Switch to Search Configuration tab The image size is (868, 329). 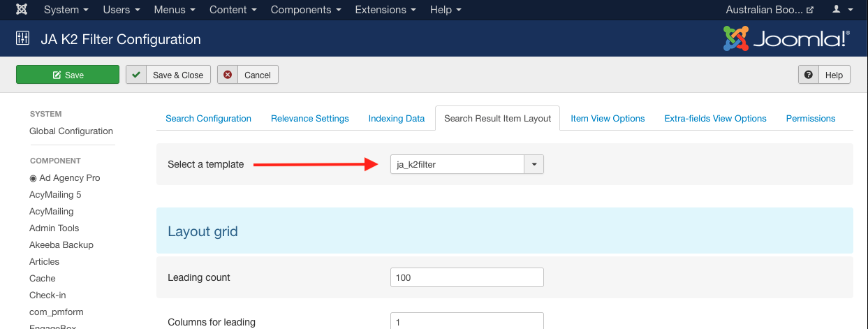click(208, 118)
